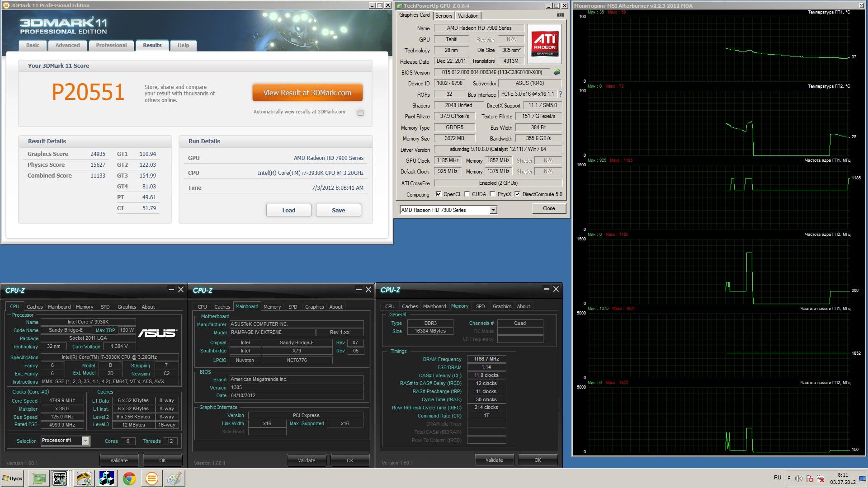
Task: Click the Action Center flag tray icon
Action: click(x=810, y=479)
